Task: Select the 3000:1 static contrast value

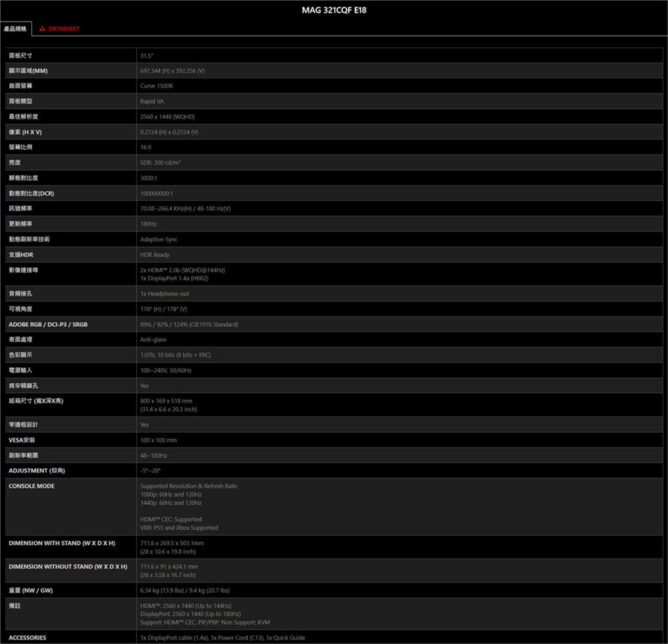Action: click(x=149, y=177)
